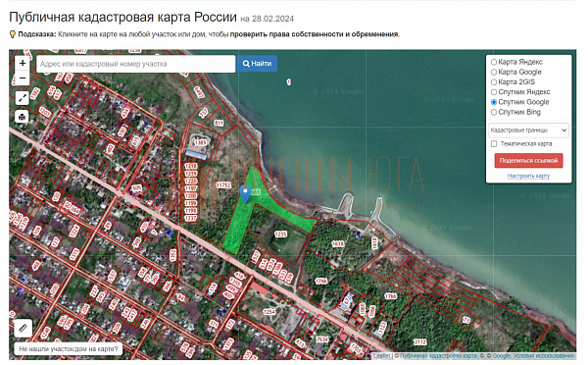Open the Условия использования link
Image resolution: width=588 pixels, height=365 pixels.
(x=544, y=355)
